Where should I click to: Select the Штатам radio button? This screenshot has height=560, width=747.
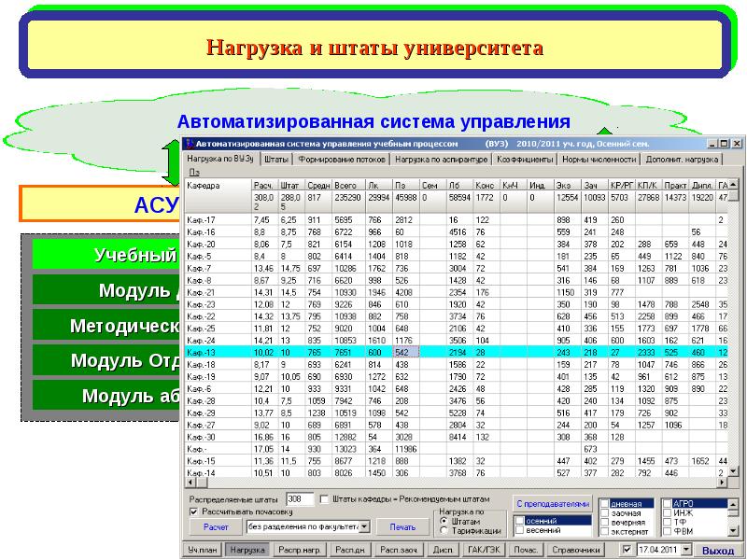click(x=444, y=521)
